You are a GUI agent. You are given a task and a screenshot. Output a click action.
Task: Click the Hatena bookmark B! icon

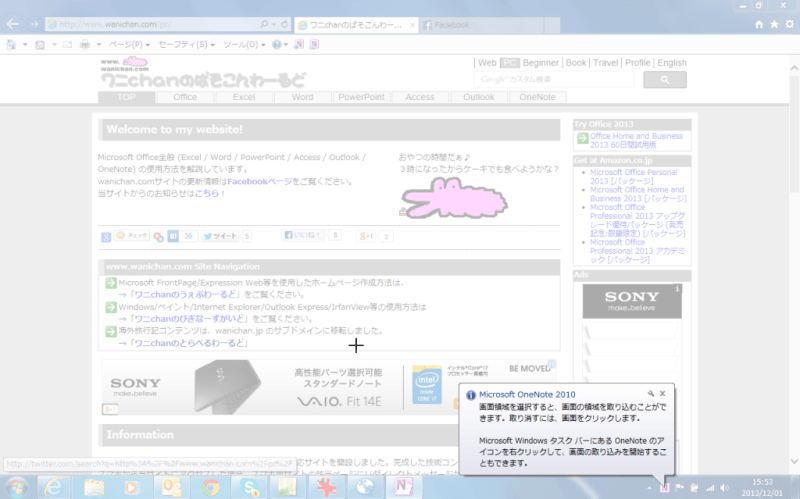[173, 236]
